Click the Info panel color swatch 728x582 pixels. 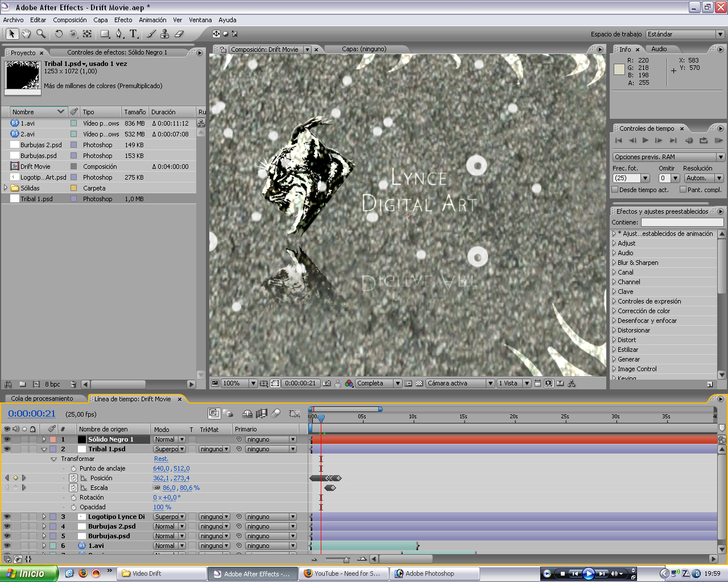[619, 69]
